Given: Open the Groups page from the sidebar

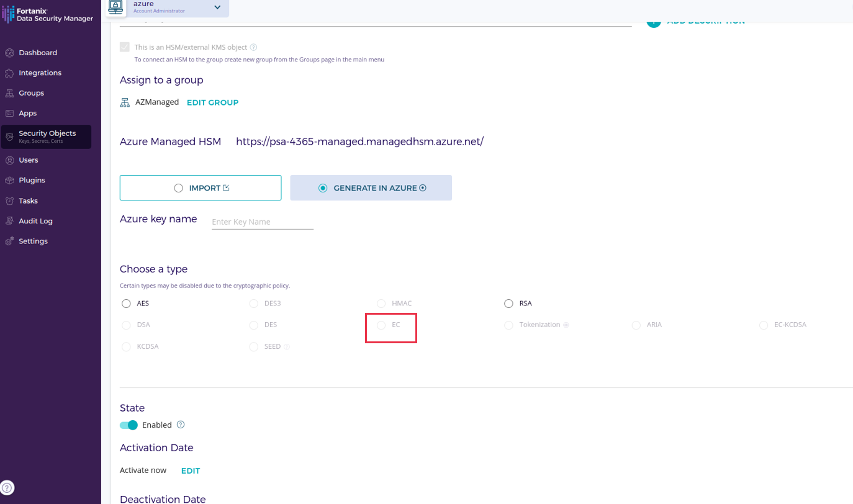Looking at the screenshot, I should [31, 93].
